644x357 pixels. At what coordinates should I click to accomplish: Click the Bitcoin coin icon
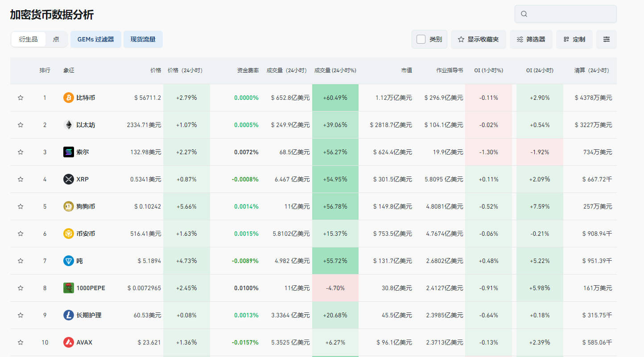pos(68,98)
